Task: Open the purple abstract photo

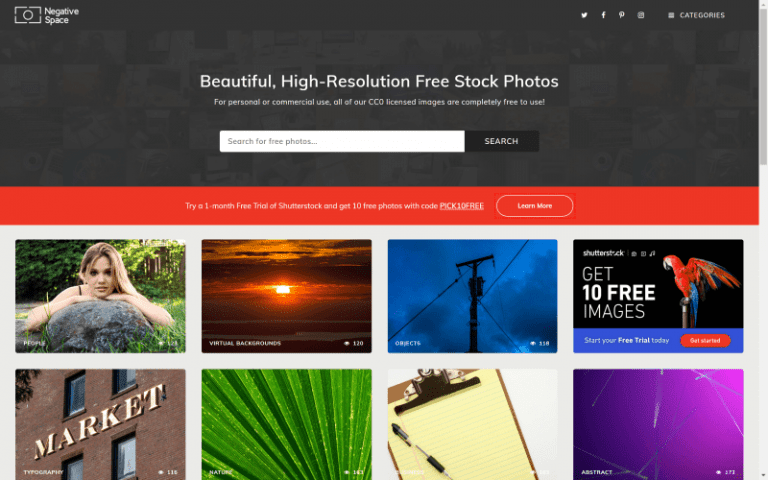Action: click(658, 424)
